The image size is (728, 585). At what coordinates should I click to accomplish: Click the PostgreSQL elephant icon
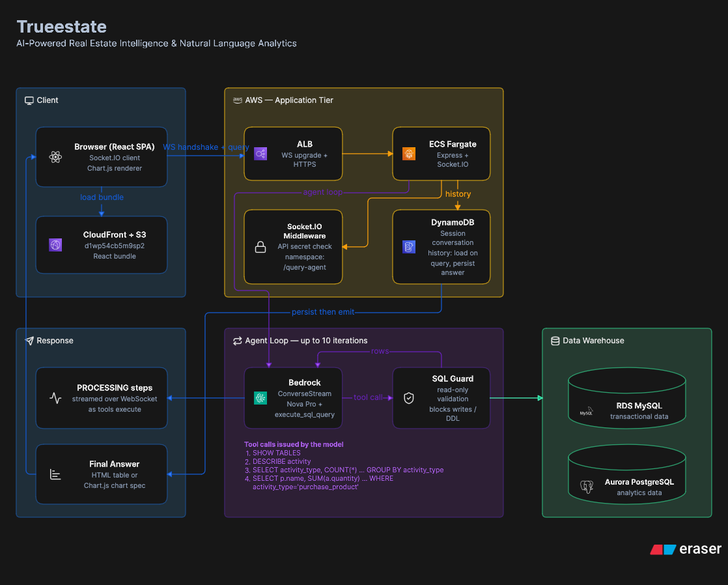pyautogui.click(x=587, y=487)
